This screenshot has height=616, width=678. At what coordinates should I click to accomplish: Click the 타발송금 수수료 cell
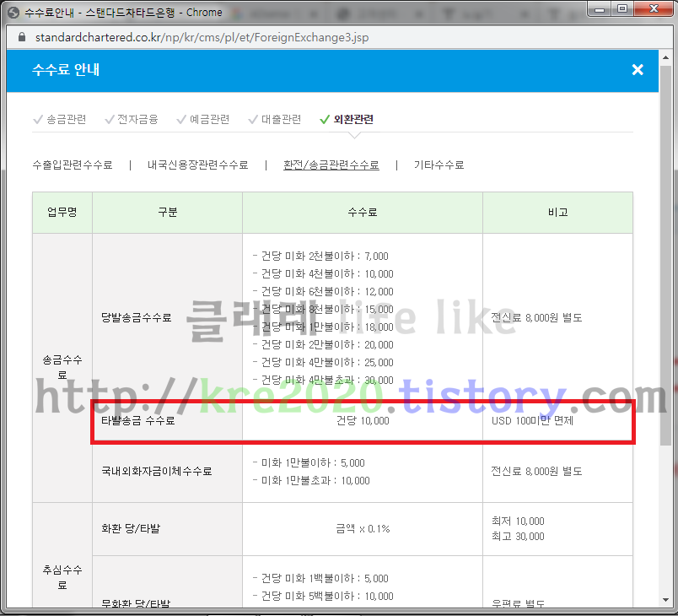pos(167,420)
